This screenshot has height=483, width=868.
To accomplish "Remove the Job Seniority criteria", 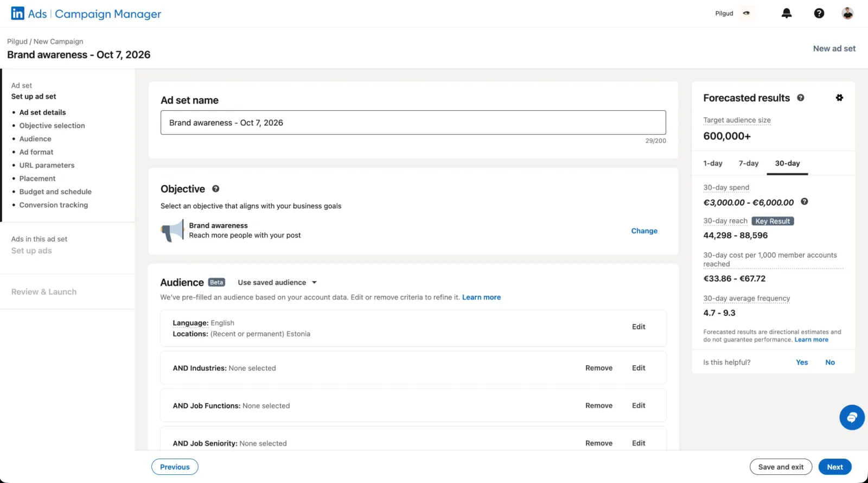I will click(x=598, y=443).
